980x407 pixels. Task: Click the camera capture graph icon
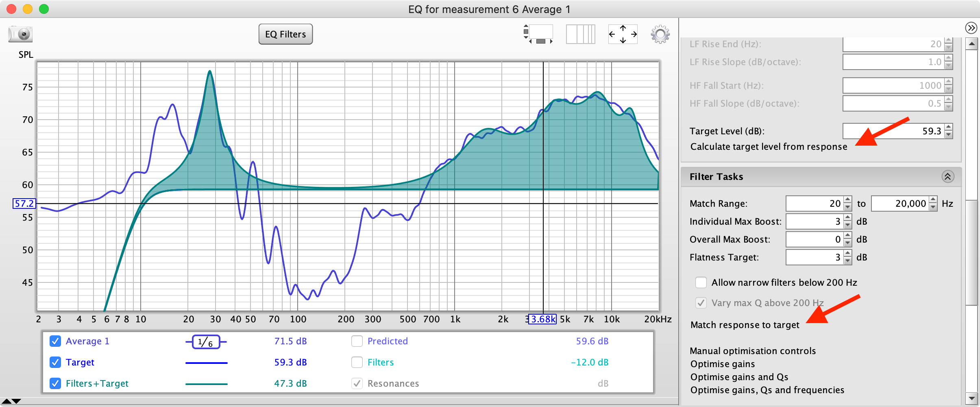(20, 34)
